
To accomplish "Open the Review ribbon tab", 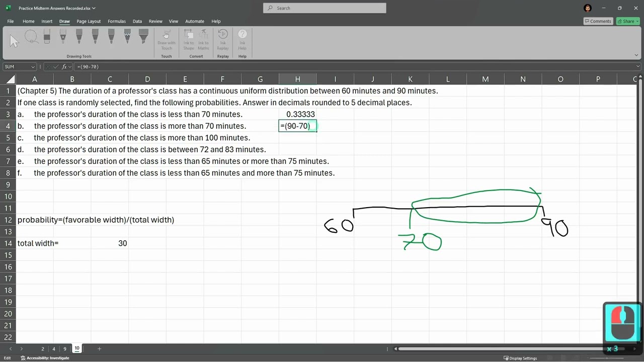I will pos(155,21).
